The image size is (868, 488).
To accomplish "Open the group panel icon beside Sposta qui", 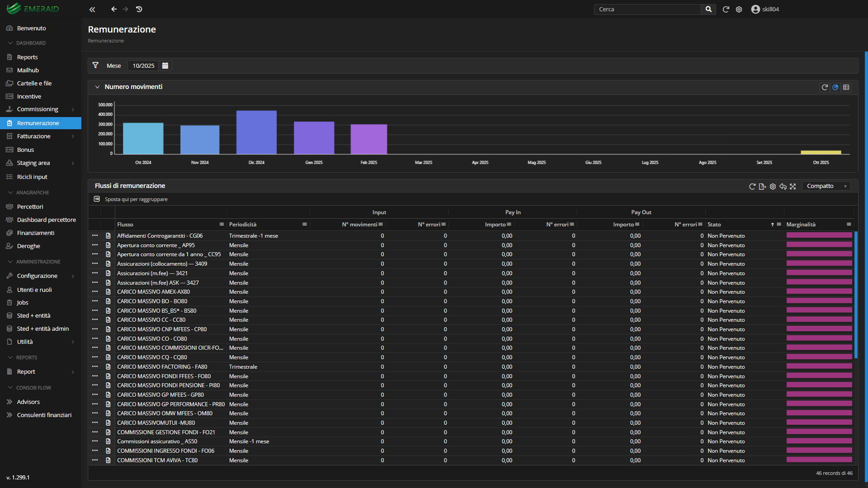I will (x=97, y=199).
